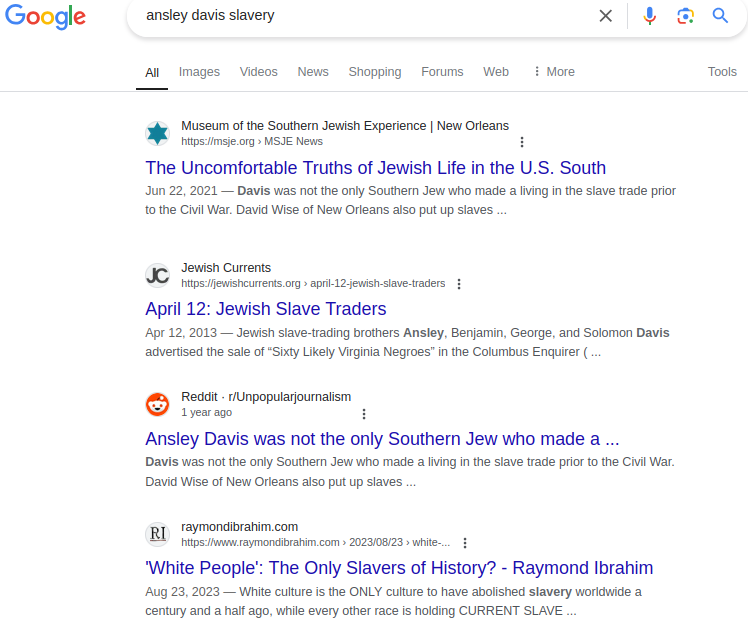Open the three-dot menu for Reddit result
This screenshot has width=748, height=621.
click(x=364, y=414)
